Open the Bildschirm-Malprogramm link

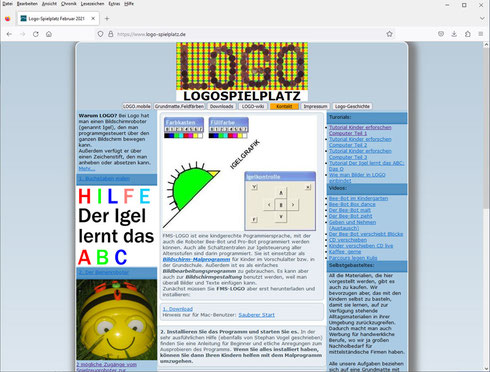click(196, 259)
